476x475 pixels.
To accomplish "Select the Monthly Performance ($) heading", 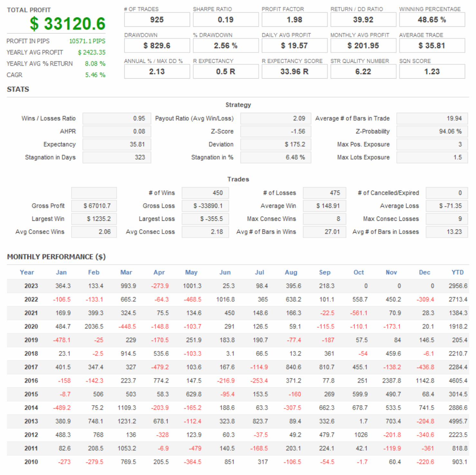I will pos(56,257).
